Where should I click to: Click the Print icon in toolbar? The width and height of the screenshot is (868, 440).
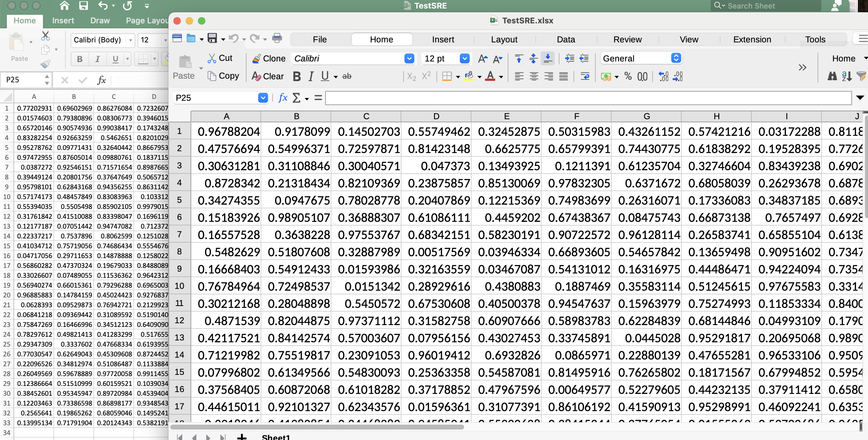[x=277, y=38]
